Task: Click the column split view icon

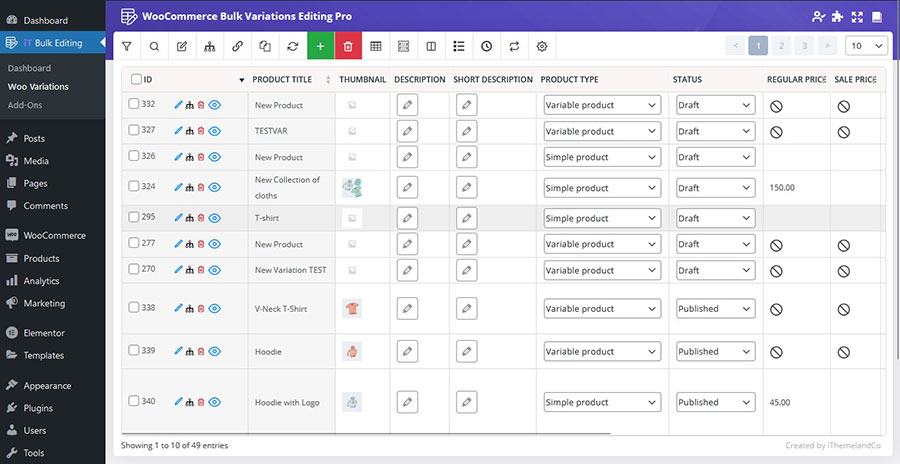Action: [431, 47]
